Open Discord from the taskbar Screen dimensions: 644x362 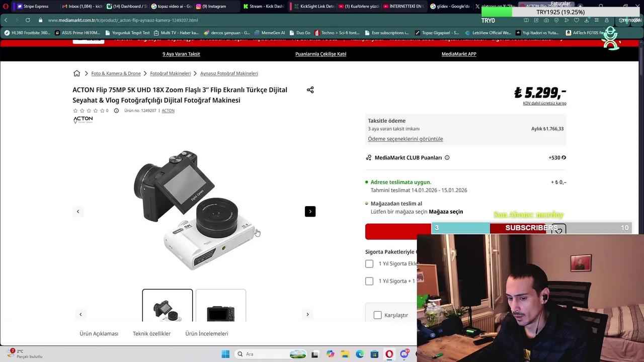(404, 354)
